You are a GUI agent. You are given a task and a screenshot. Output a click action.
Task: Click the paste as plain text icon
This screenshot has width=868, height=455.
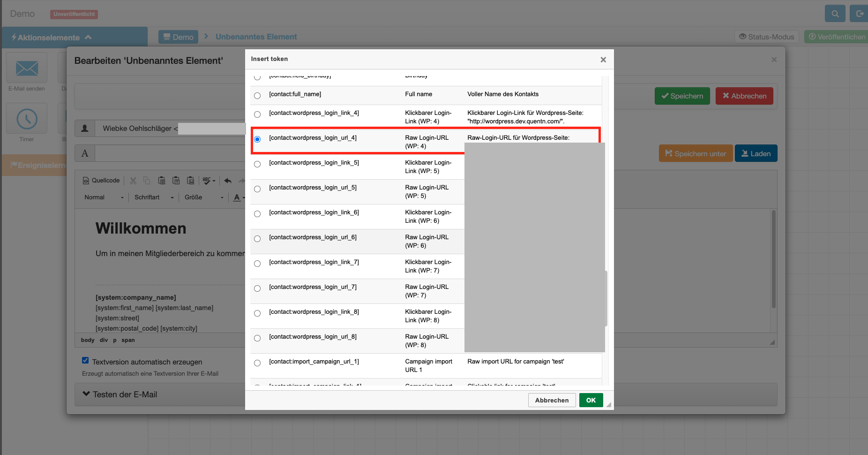tap(176, 181)
